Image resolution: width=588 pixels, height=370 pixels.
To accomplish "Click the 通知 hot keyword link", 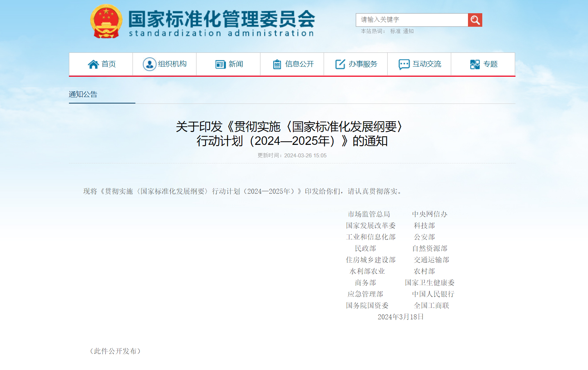I will [408, 31].
